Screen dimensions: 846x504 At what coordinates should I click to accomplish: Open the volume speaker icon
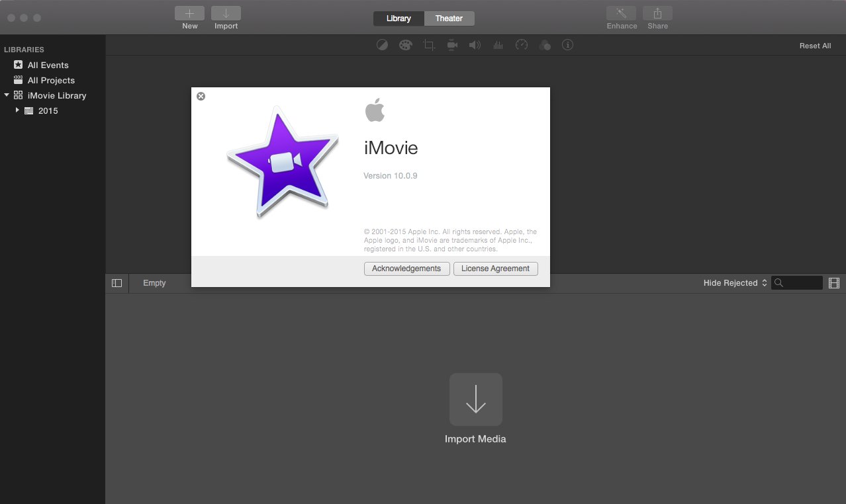point(475,45)
